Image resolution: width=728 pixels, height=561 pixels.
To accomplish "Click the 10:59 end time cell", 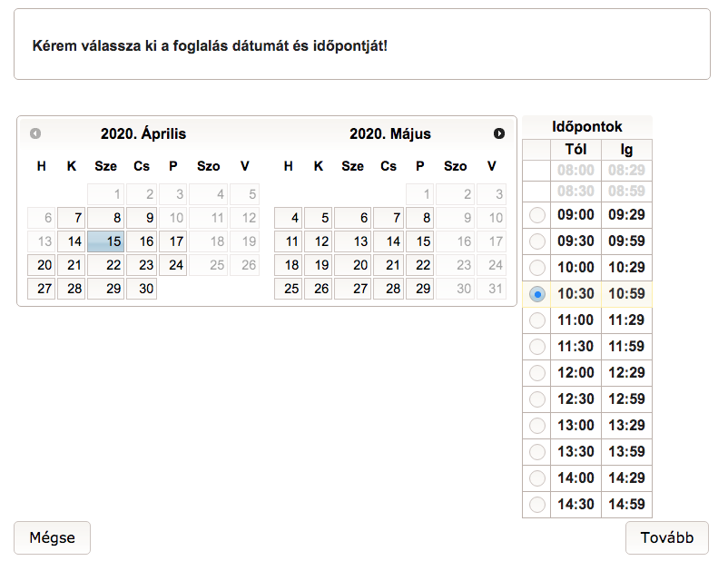I will click(626, 294).
